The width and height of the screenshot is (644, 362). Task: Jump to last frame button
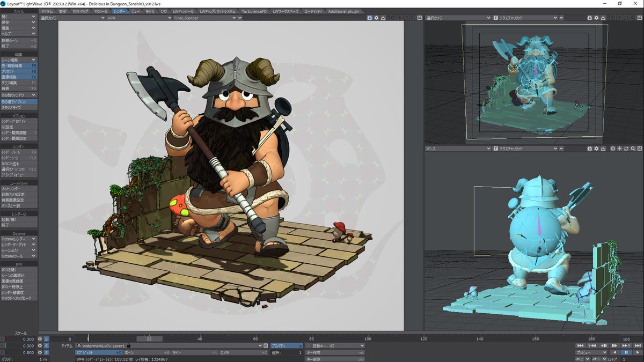[638, 346]
